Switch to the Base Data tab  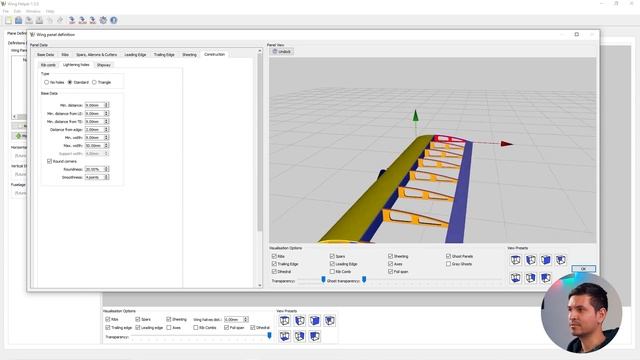[45, 54]
